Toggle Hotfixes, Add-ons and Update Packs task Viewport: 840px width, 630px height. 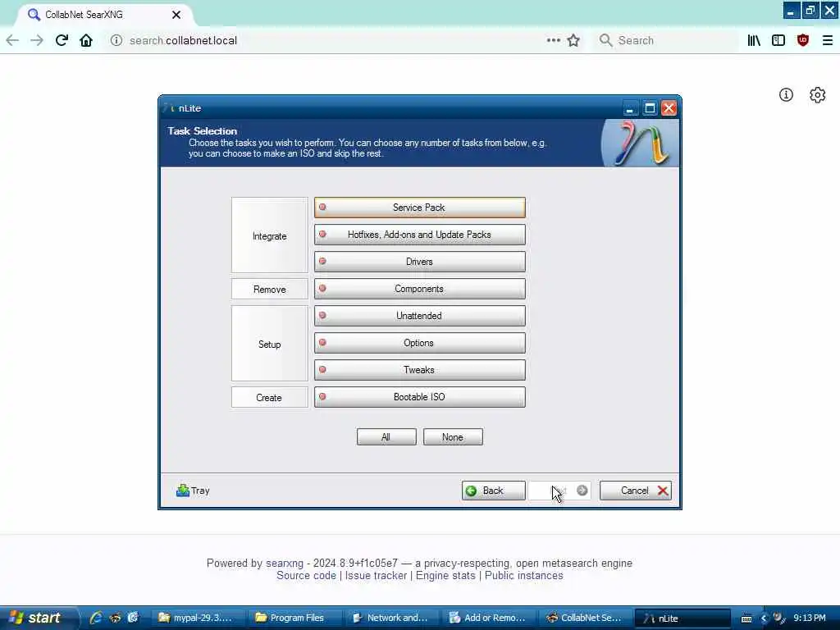tap(419, 235)
